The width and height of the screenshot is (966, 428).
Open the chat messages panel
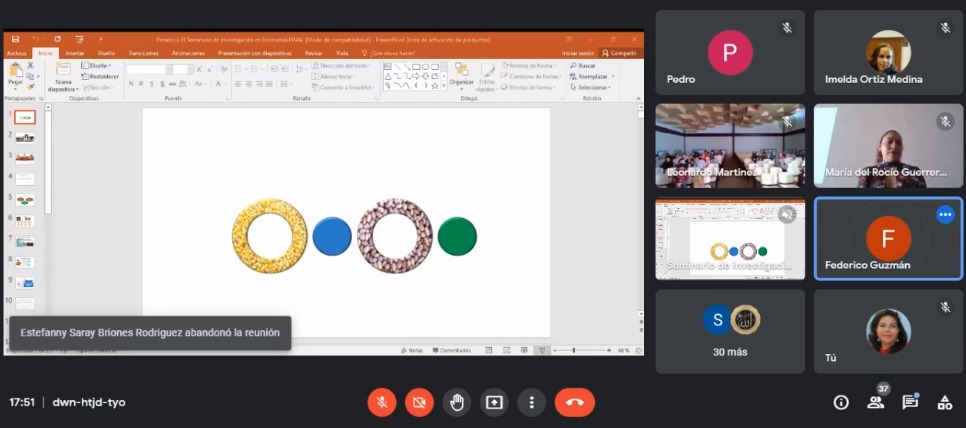[x=910, y=402]
